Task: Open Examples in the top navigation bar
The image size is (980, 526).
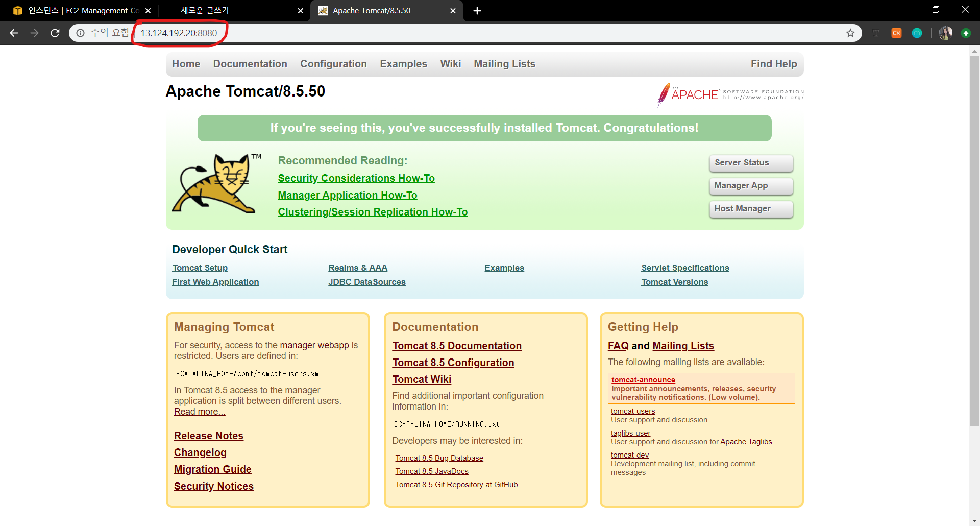Action: [403, 64]
